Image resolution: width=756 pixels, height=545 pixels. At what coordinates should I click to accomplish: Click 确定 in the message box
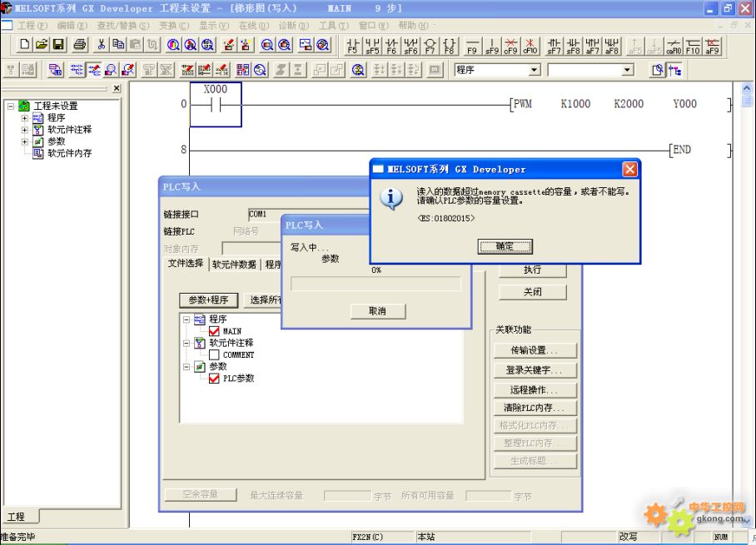505,247
